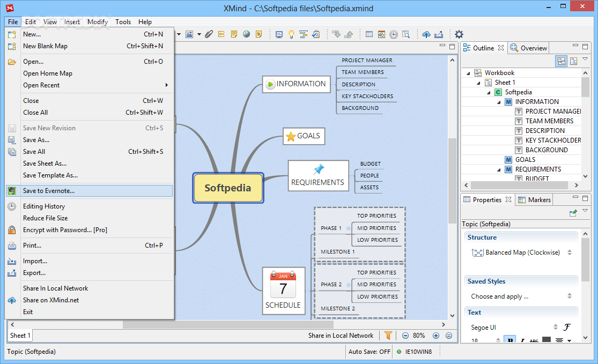
Task: Collapse the PHASE 1 branch handle
Action: pos(348,228)
